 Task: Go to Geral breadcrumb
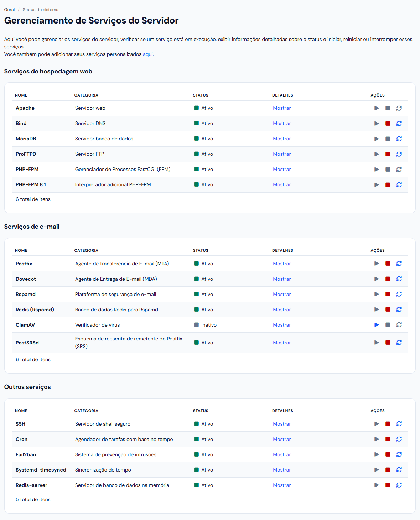click(x=9, y=10)
